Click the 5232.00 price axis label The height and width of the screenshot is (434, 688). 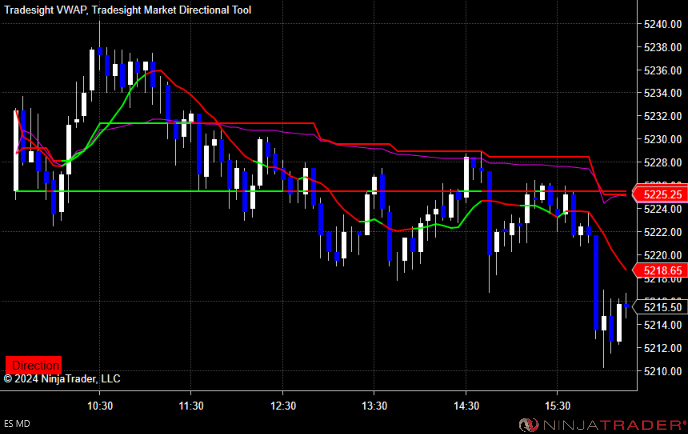[663, 116]
